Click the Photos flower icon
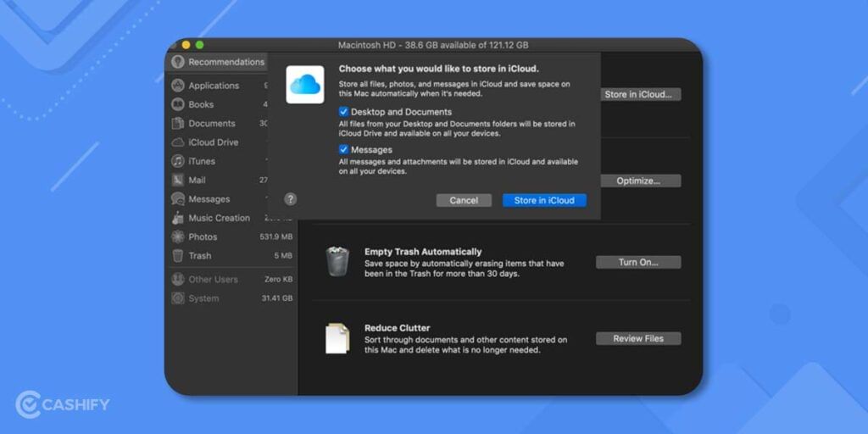Image resolution: width=868 pixels, height=434 pixels. coord(178,237)
